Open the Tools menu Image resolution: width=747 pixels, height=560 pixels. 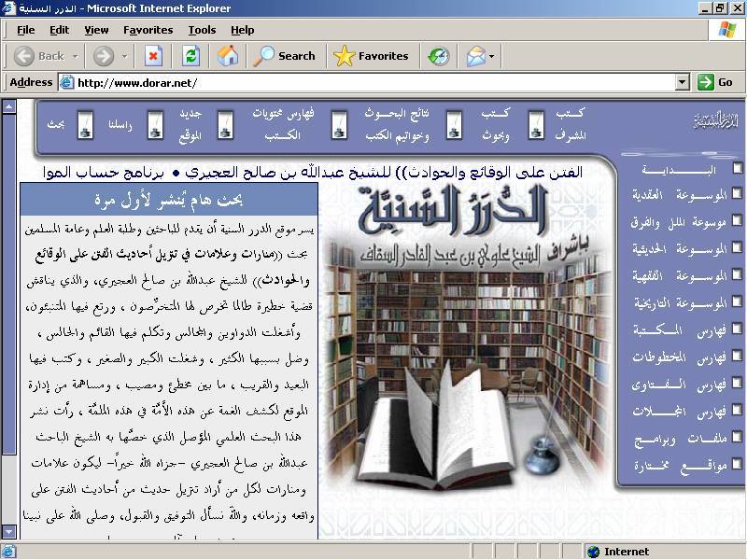(202, 30)
